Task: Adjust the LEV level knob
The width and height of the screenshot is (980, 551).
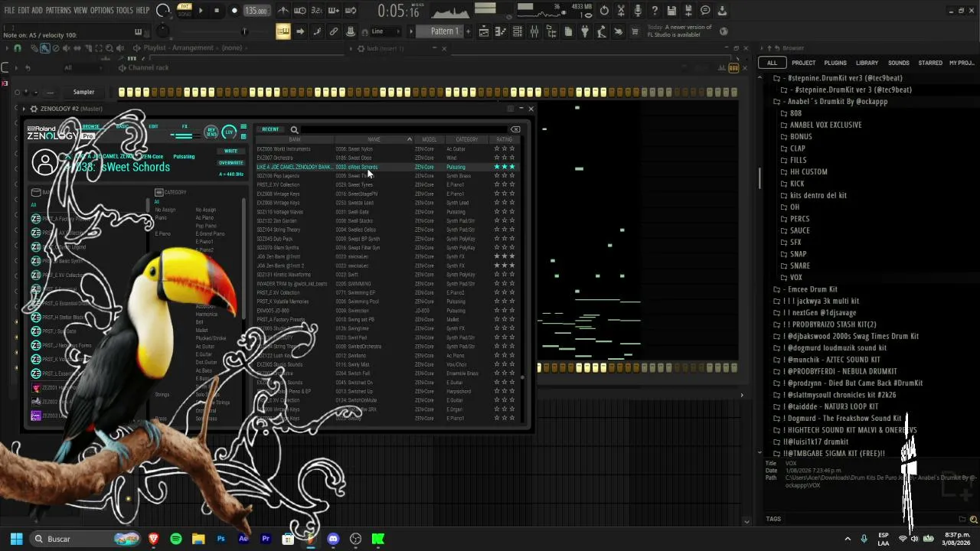Action: pos(229,132)
